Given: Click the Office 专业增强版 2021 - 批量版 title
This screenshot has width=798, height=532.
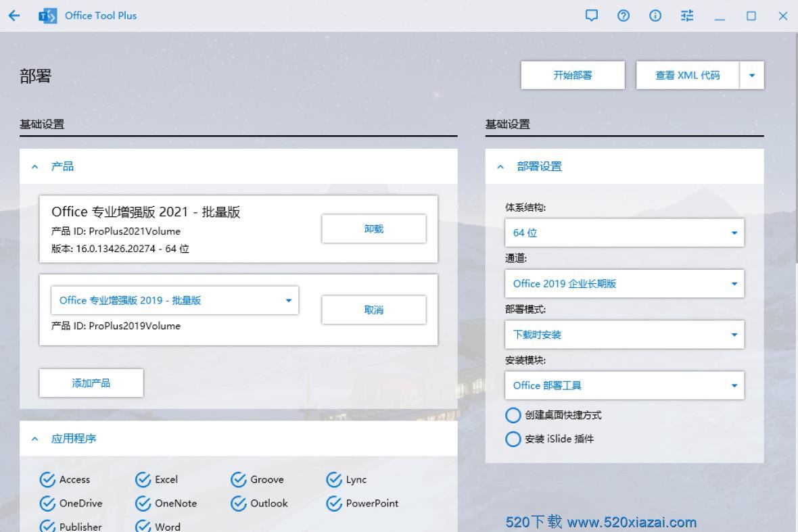Looking at the screenshot, I should pyautogui.click(x=145, y=212).
